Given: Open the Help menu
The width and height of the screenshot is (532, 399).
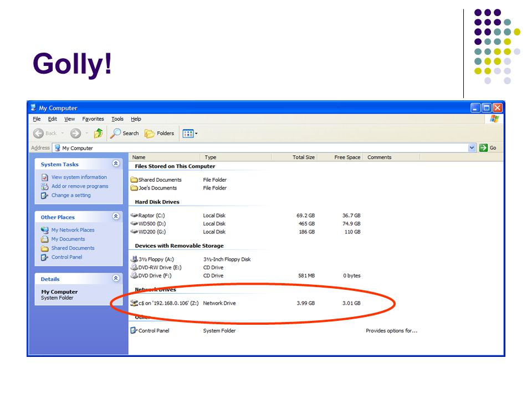Looking at the screenshot, I should (x=136, y=119).
